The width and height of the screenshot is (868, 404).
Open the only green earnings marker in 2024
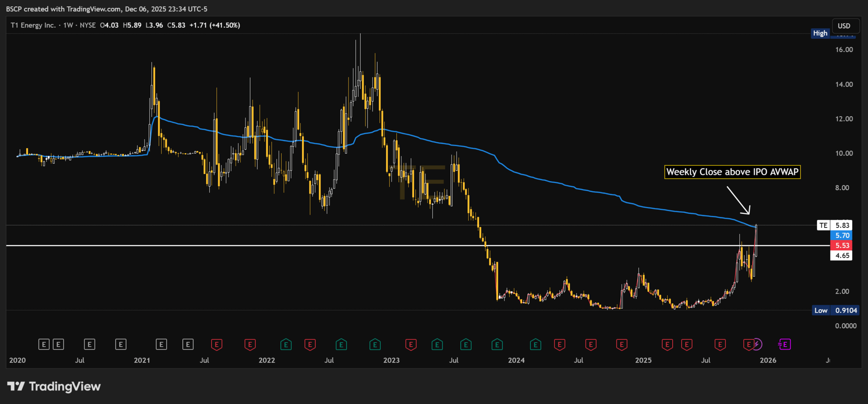(535, 344)
